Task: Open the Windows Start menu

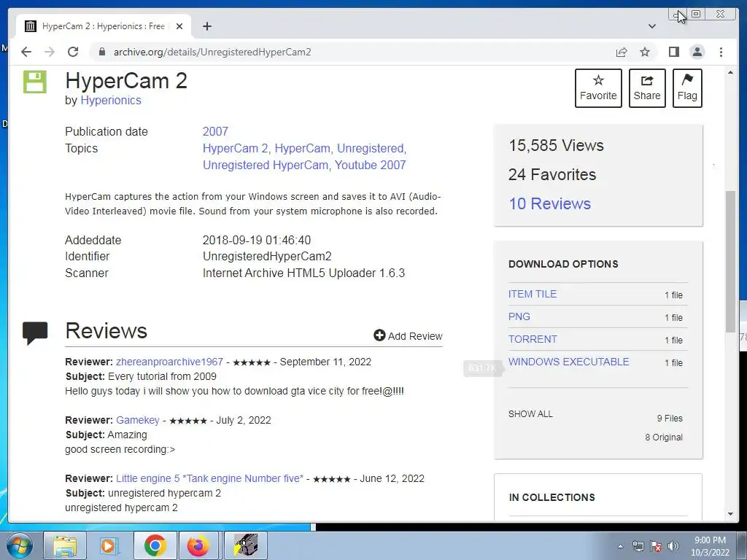Action: [x=20, y=545]
